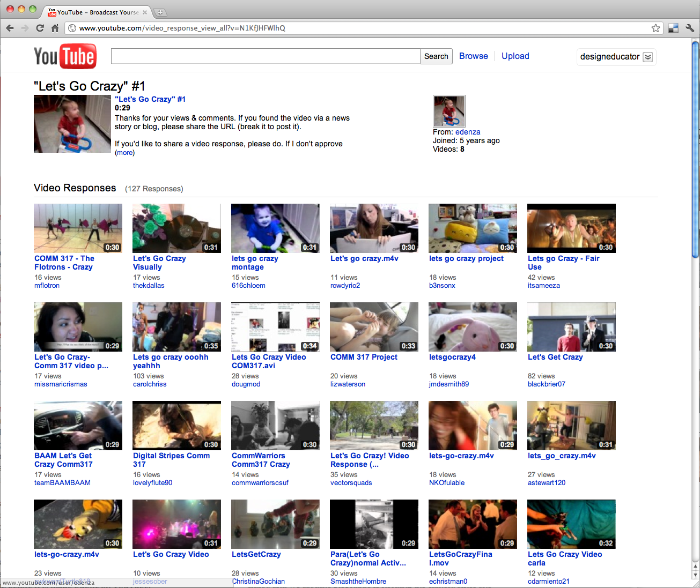Go to the browser home page icon
This screenshot has height=588, width=700.
55,28
